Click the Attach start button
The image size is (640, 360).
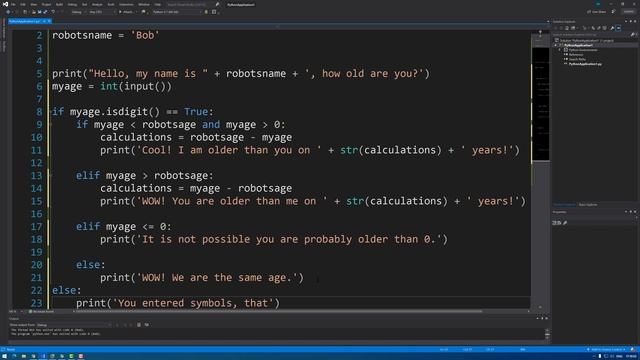pos(126,12)
